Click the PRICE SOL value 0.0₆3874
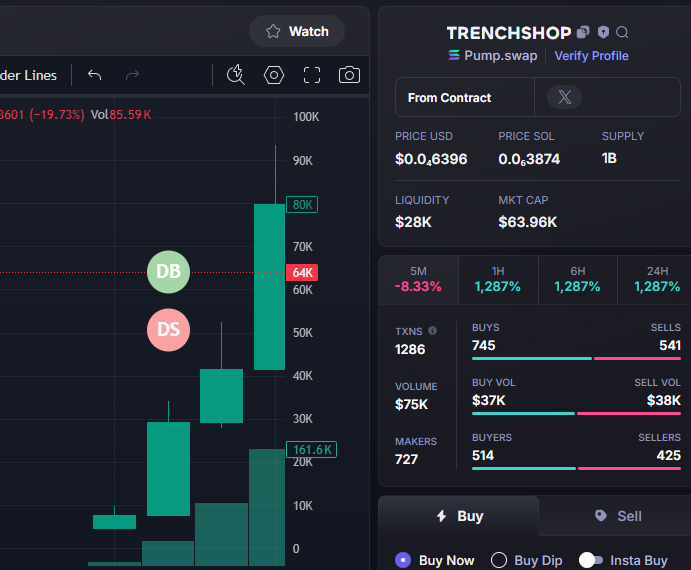Viewport: 691px width, 570px height. click(x=529, y=159)
